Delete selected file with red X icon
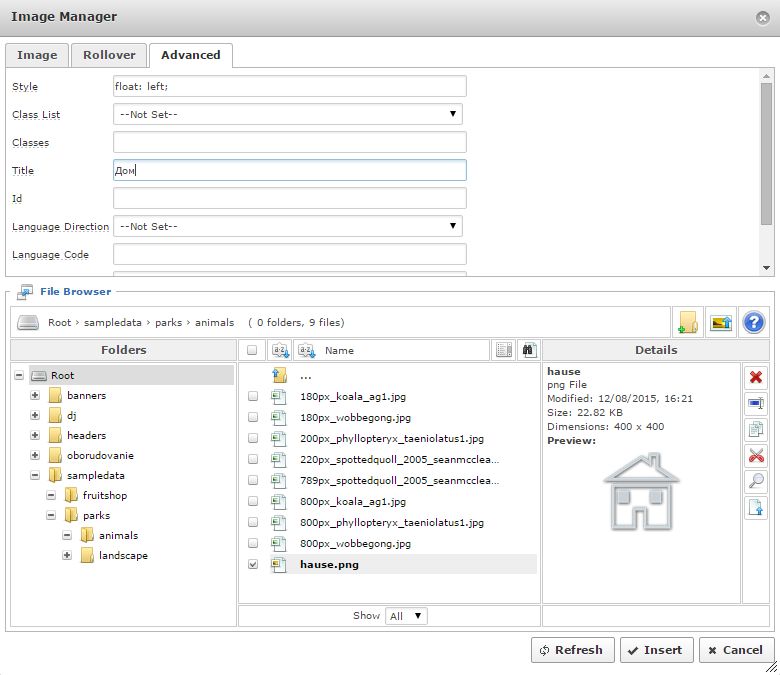780x675 pixels. [x=756, y=377]
